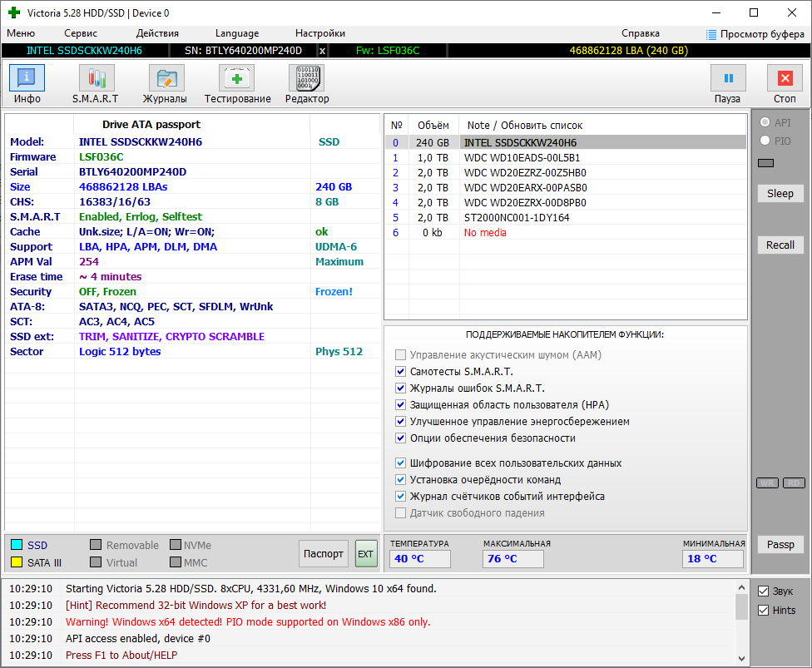Click the RD indicator
Viewport: 812px width, 668px height.
[x=794, y=482]
